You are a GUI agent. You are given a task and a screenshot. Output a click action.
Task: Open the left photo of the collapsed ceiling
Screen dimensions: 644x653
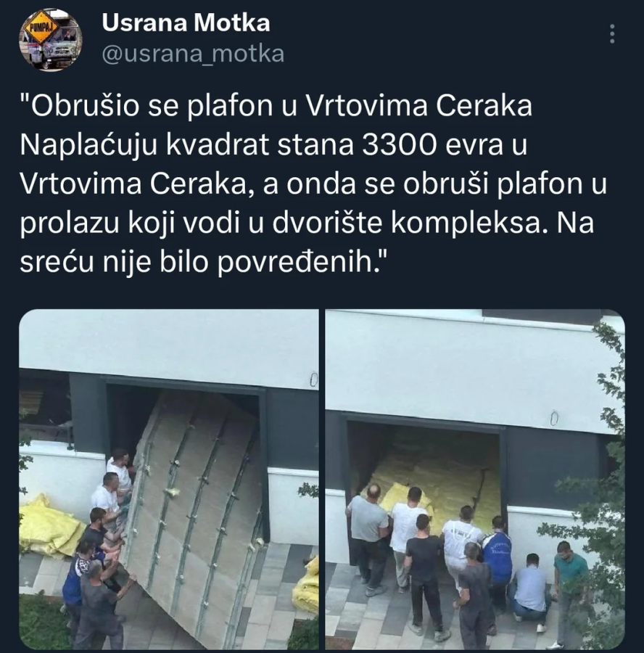point(169,480)
